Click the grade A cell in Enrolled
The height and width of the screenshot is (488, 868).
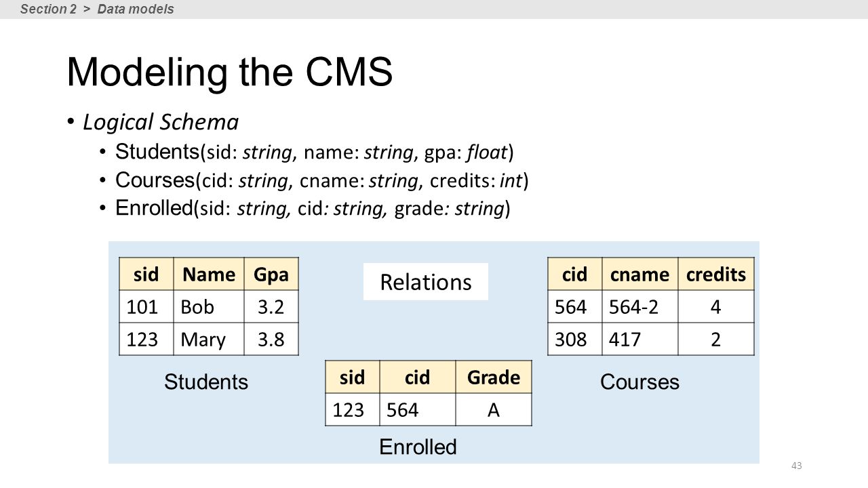(494, 410)
